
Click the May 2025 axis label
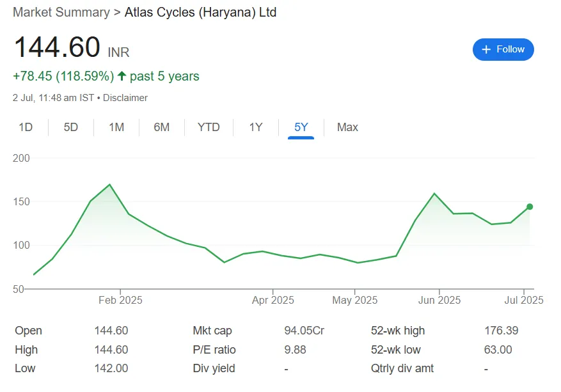[x=355, y=300]
